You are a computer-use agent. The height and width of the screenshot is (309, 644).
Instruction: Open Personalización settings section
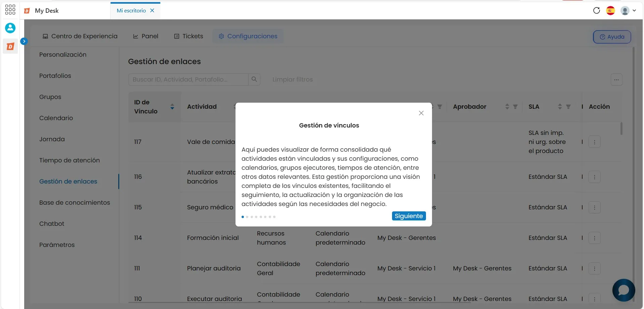[63, 55]
